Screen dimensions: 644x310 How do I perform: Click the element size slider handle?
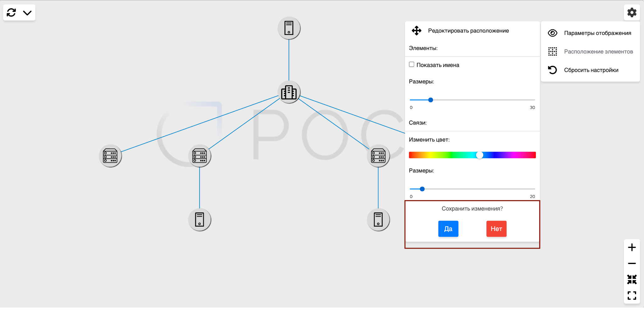[x=430, y=100]
